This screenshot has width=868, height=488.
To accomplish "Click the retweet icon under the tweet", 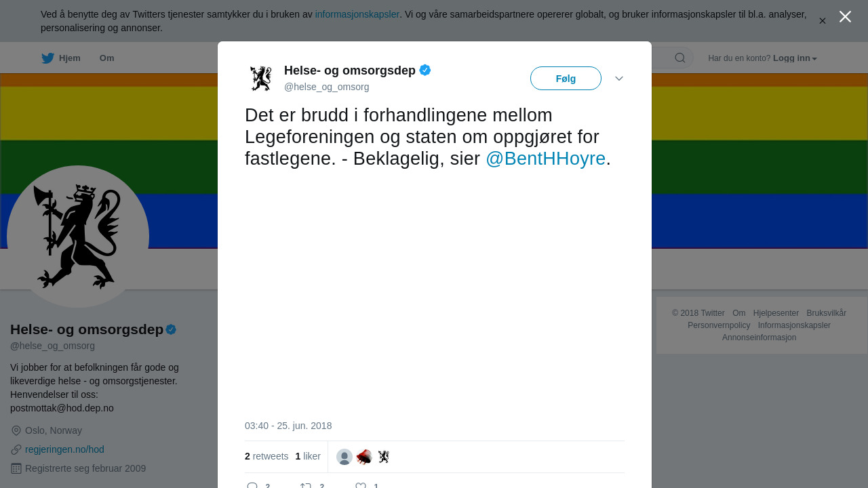I will (x=306, y=485).
